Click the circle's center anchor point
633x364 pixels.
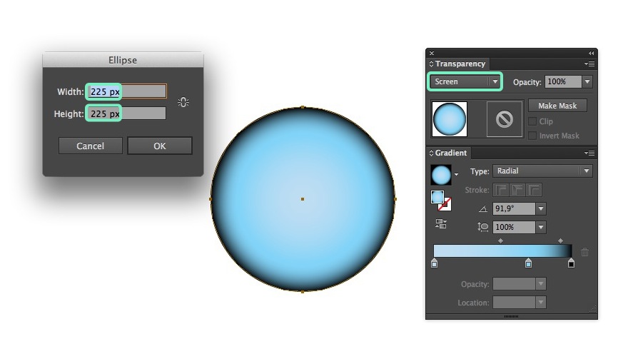coord(303,199)
